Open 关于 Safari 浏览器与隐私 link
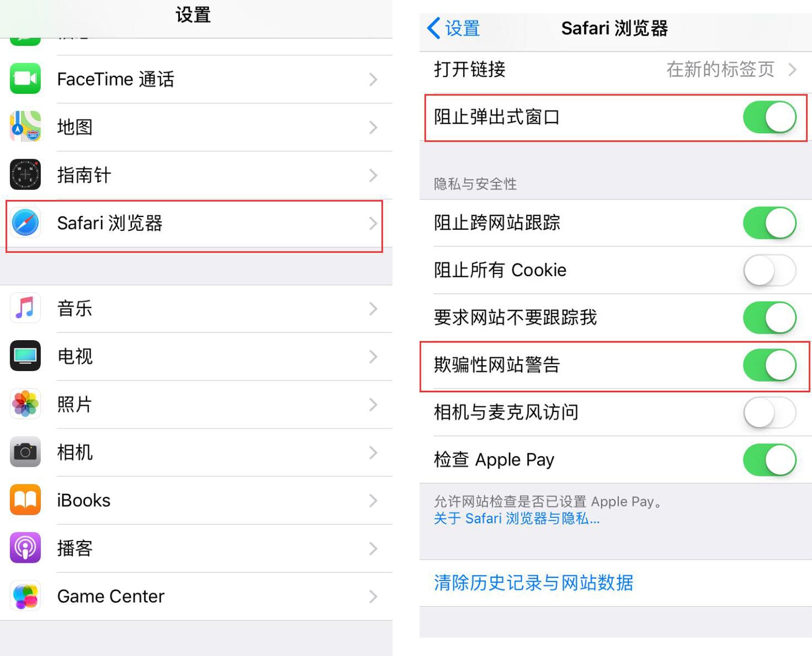 pyautogui.click(x=517, y=519)
